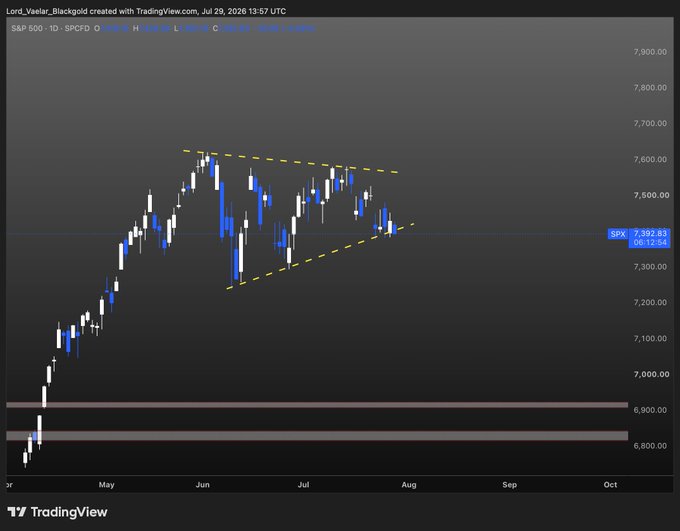Click the 7,392.83 current price label
This screenshot has width=680, height=531.
pyautogui.click(x=650, y=233)
